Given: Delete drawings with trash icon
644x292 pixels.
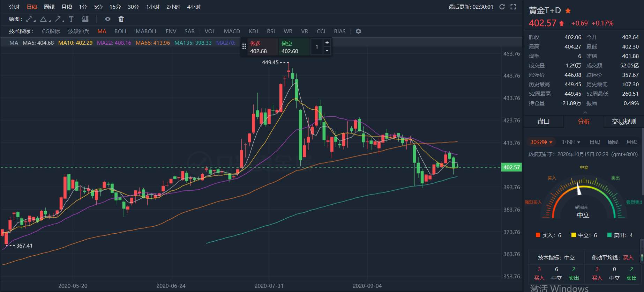Looking at the screenshot, I should coord(121,19).
